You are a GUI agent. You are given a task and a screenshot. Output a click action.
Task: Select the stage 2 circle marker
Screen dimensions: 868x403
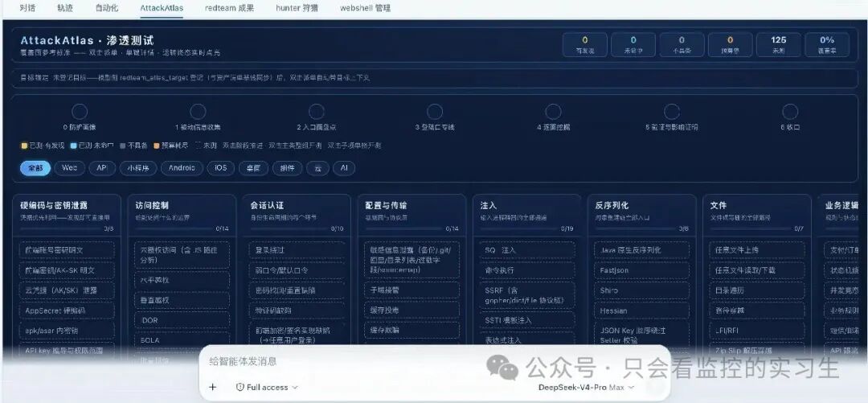(x=316, y=112)
